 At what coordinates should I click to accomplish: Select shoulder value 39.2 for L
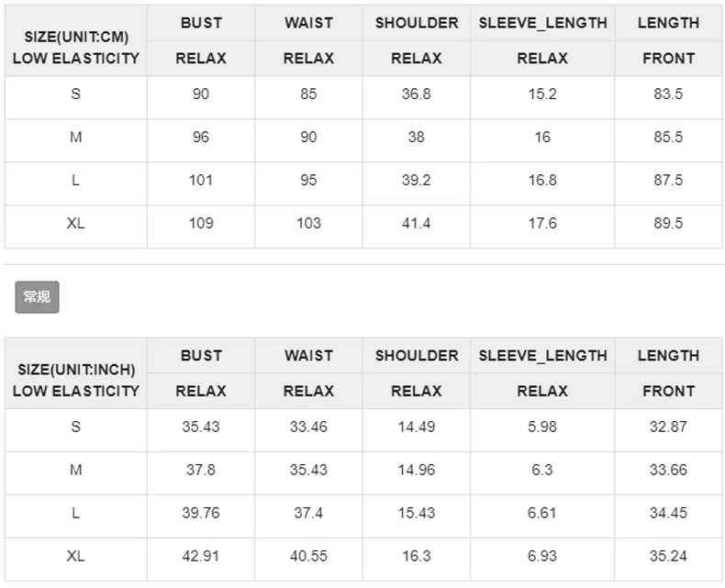click(416, 180)
